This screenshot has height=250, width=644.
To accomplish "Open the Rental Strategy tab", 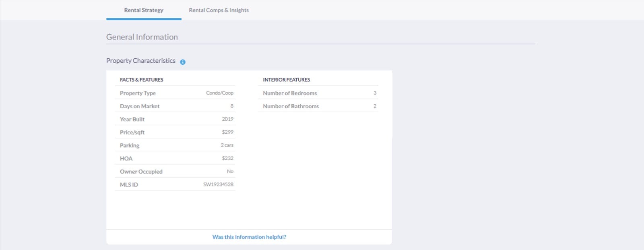I will point(144,10).
